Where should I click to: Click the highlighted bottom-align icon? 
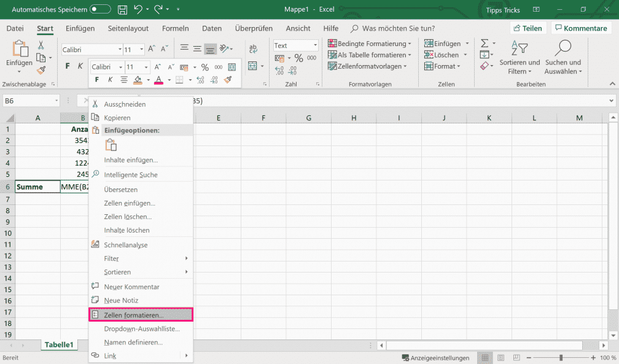pos(210,49)
